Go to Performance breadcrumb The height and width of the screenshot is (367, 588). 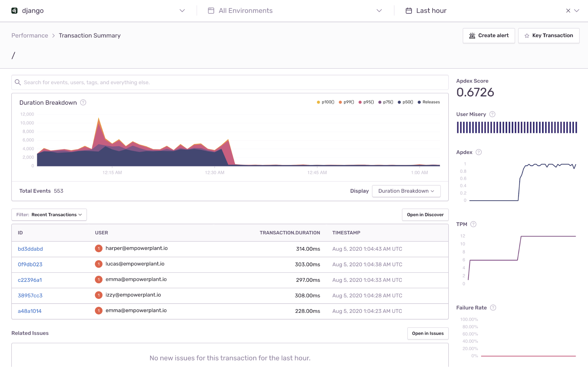click(30, 36)
